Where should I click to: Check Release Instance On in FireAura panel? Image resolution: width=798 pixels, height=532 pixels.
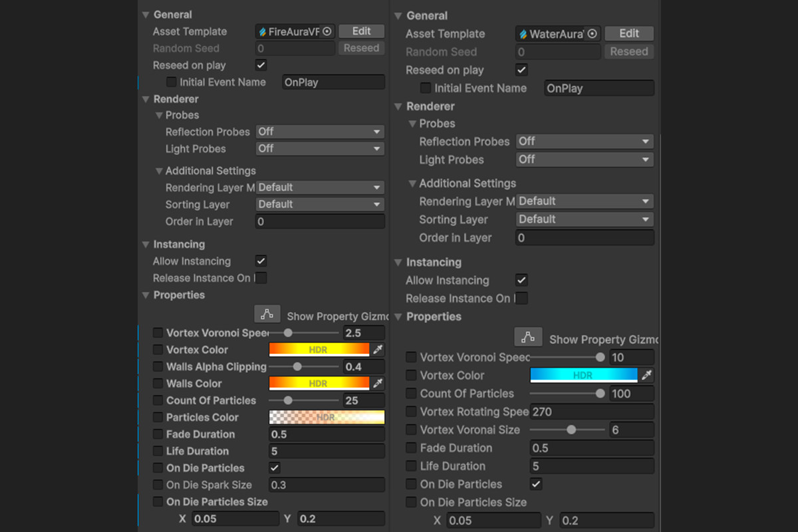tap(261, 278)
